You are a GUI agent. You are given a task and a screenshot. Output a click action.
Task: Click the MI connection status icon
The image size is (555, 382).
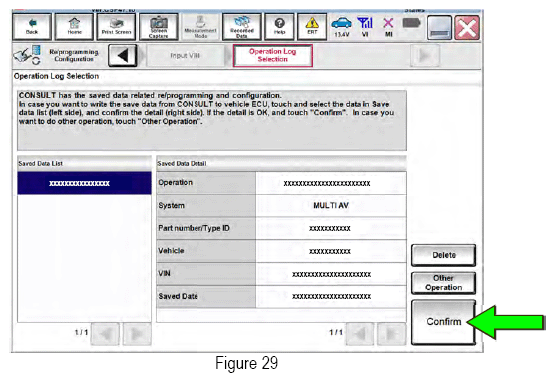[388, 27]
